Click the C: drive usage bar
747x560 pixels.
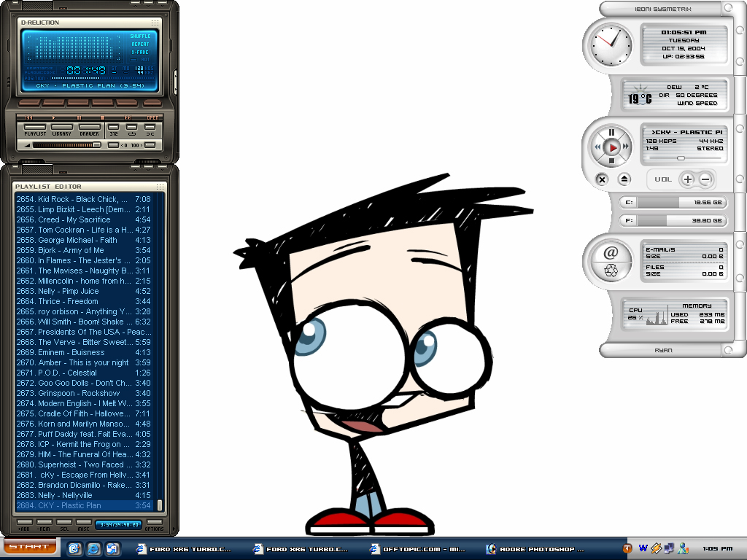[x=673, y=203]
